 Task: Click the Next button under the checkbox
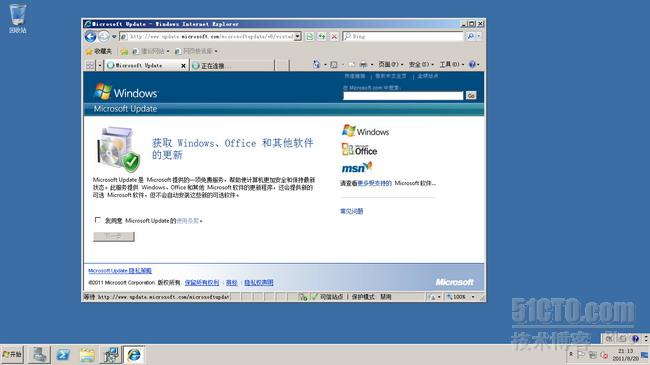click(x=114, y=236)
